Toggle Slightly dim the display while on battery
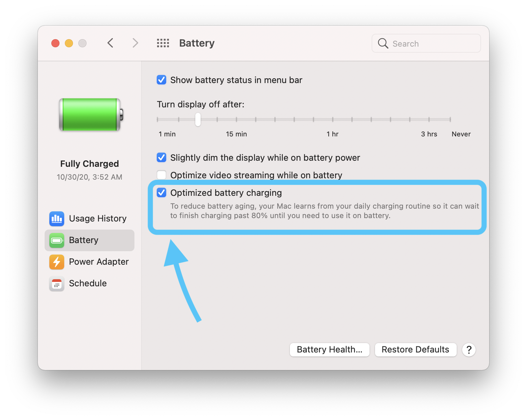Image resolution: width=527 pixels, height=420 pixels. 161,157
